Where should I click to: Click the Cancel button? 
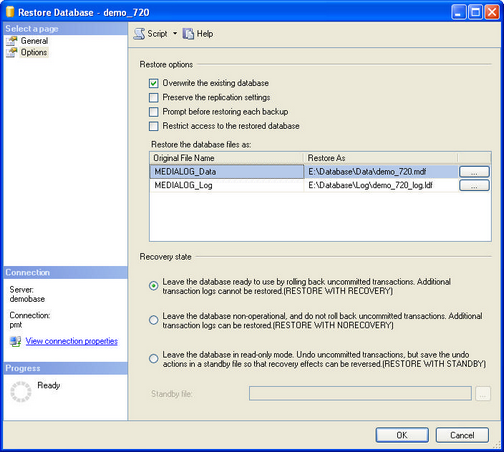[x=462, y=435]
